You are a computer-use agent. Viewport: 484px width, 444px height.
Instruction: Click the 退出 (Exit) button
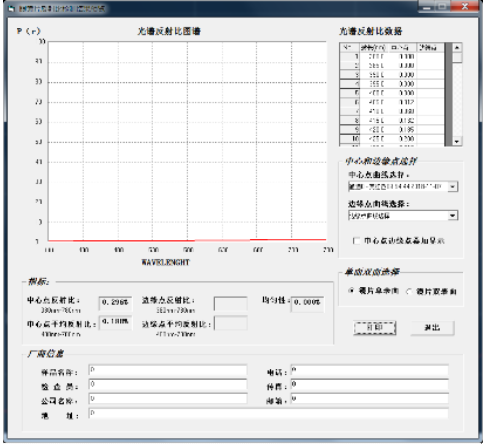click(x=432, y=328)
